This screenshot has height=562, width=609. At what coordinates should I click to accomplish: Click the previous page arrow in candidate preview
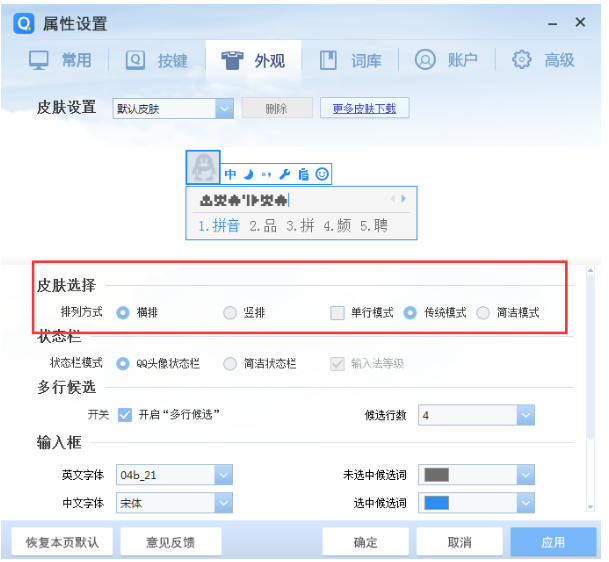tap(393, 199)
